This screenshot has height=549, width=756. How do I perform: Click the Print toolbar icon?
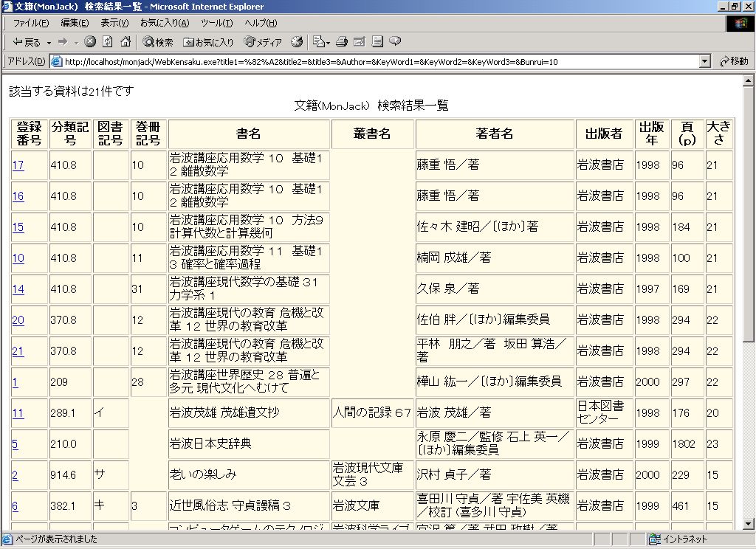342,42
